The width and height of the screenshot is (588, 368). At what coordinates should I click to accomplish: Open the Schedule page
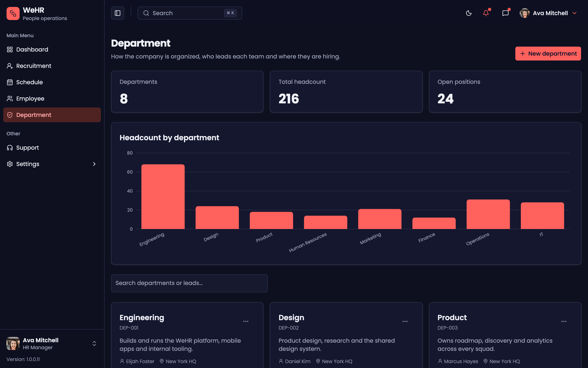coord(52,82)
